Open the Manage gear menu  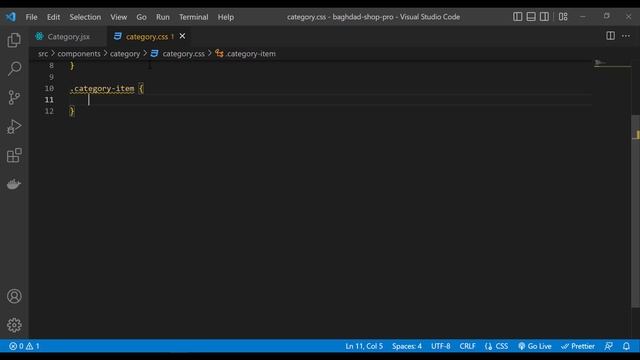click(x=14, y=325)
